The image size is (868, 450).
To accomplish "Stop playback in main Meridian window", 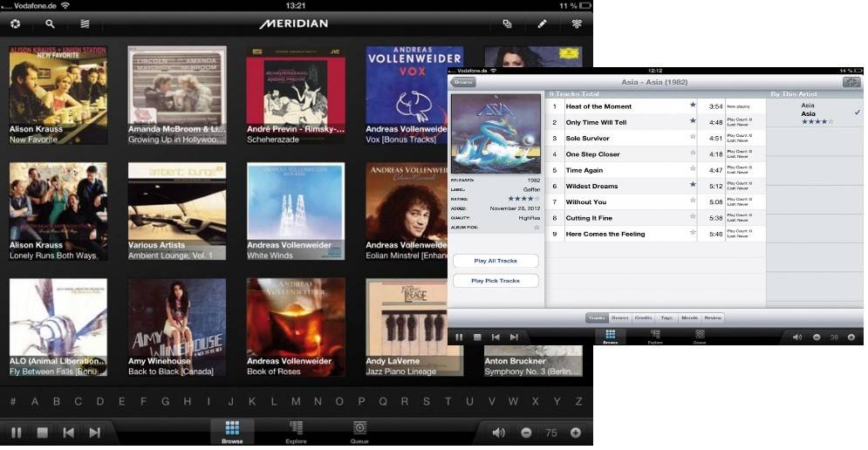I will click(x=42, y=433).
